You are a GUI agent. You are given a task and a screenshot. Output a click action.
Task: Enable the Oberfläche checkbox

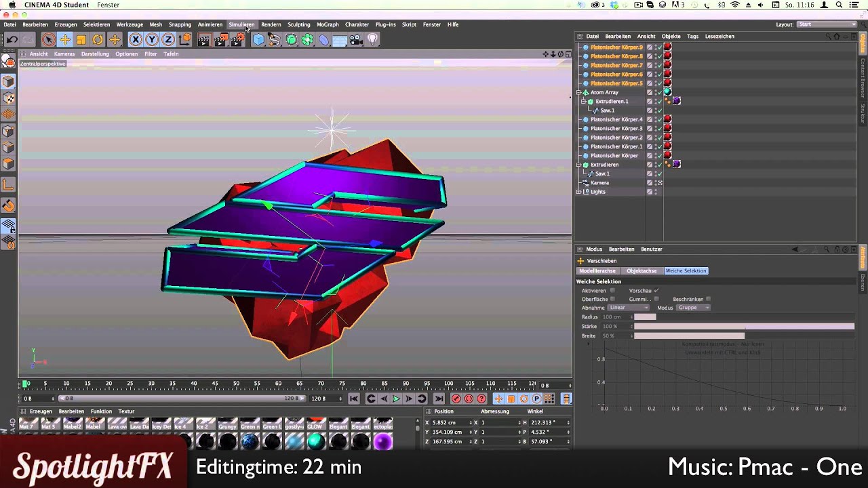(612, 299)
